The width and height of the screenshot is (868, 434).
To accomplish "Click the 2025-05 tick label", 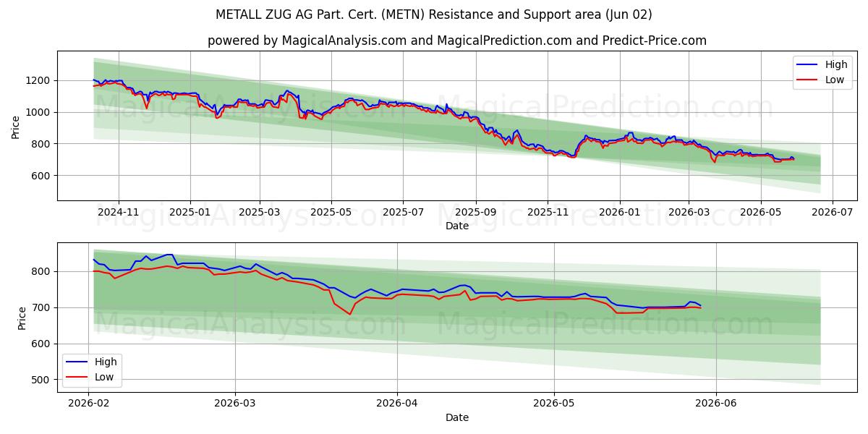I will [x=331, y=212].
